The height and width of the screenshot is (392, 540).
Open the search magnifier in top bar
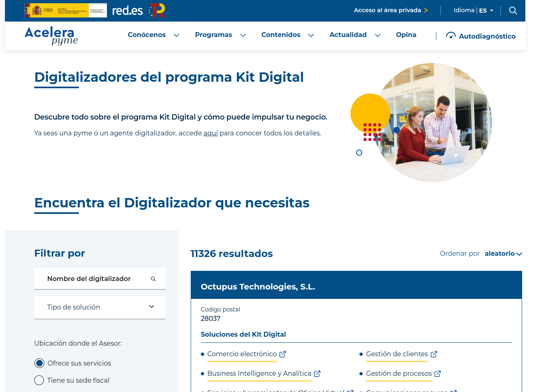coord(513,11)
